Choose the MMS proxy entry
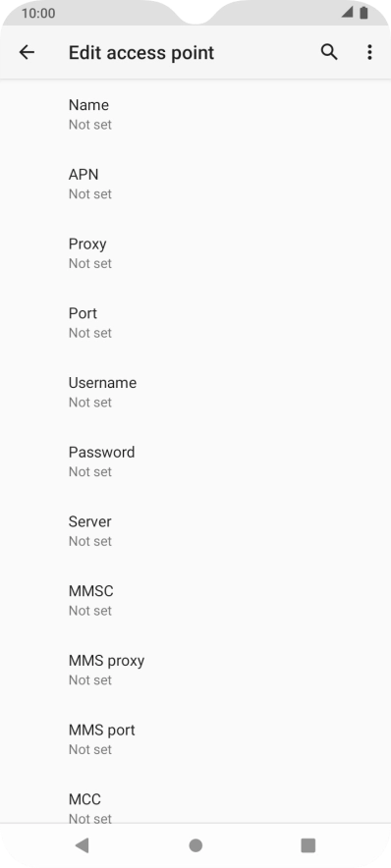391x868 pixels. coord(195,670)
